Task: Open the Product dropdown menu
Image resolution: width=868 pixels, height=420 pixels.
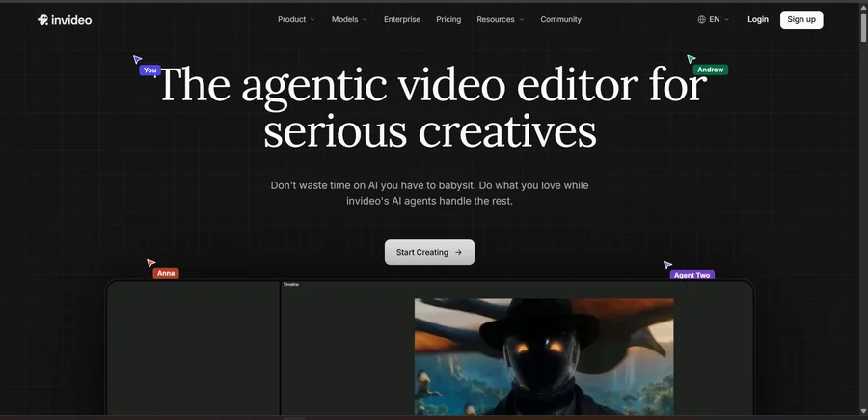Action: click(296, 19)
